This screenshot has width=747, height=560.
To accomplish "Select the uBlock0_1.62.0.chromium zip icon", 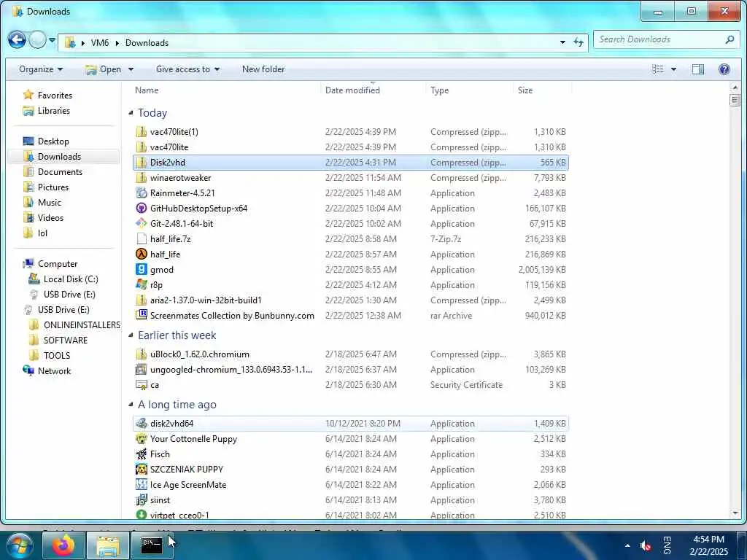I will coord(141,354).
